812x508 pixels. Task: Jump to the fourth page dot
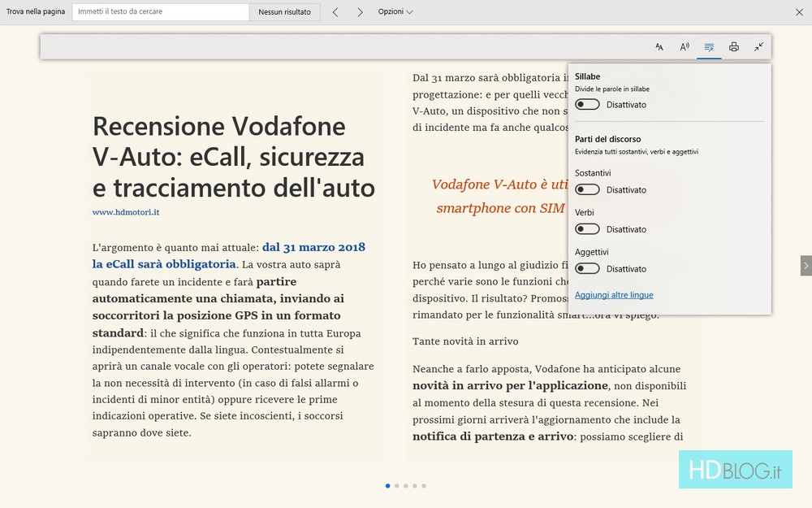tap(415, 486)
